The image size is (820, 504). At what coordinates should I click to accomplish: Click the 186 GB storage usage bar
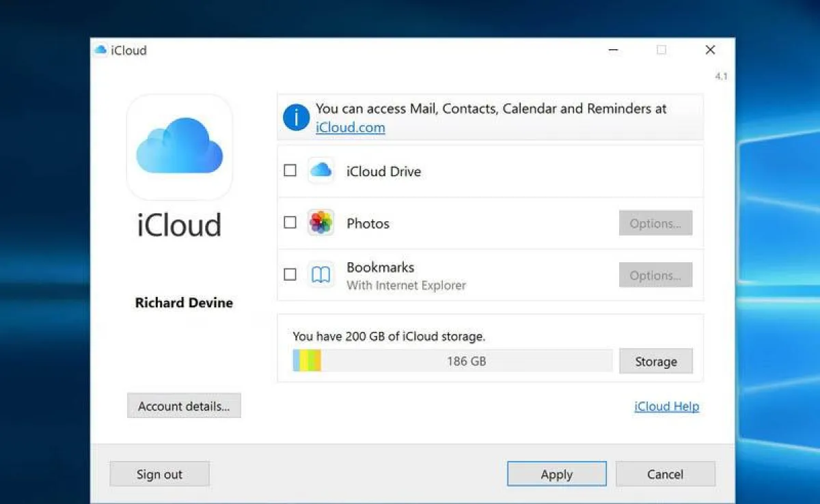tap(452, 361)
